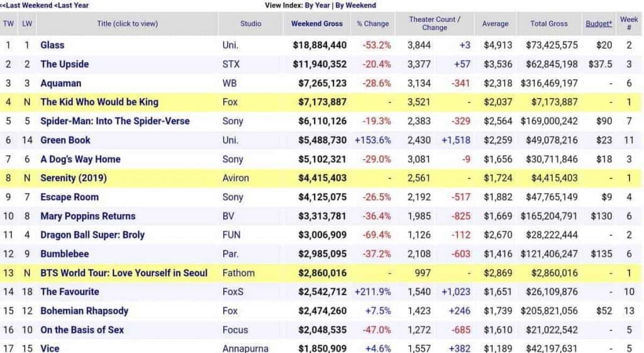This screenshot has width=644, height=353.
Task: Open Spider-Man: Into The Spider-Verse link
Action: tap(114, 121)
